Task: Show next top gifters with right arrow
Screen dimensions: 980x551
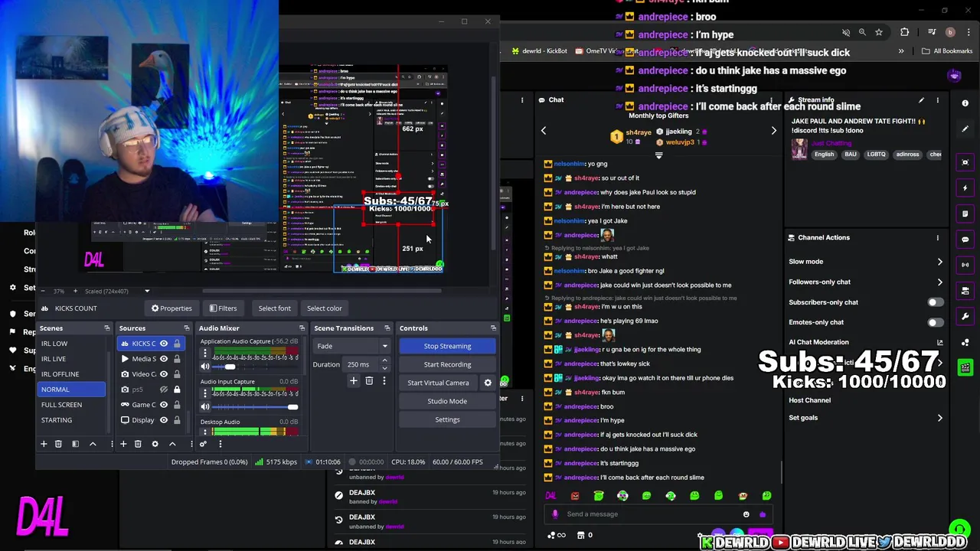Action: click(x=773, y=131)
